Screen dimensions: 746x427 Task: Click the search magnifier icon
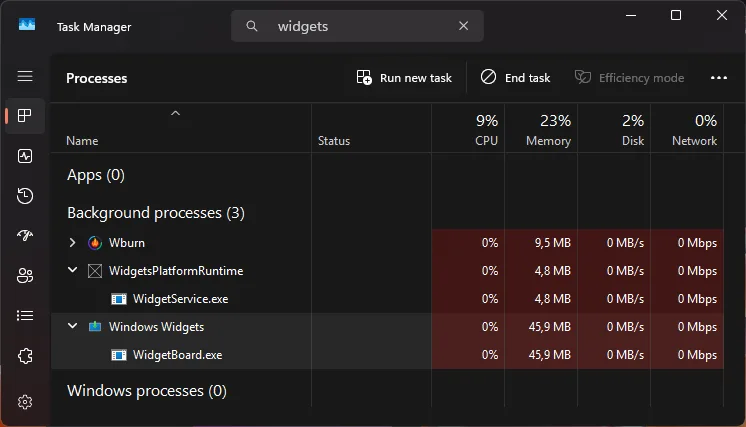coord(252,26)
